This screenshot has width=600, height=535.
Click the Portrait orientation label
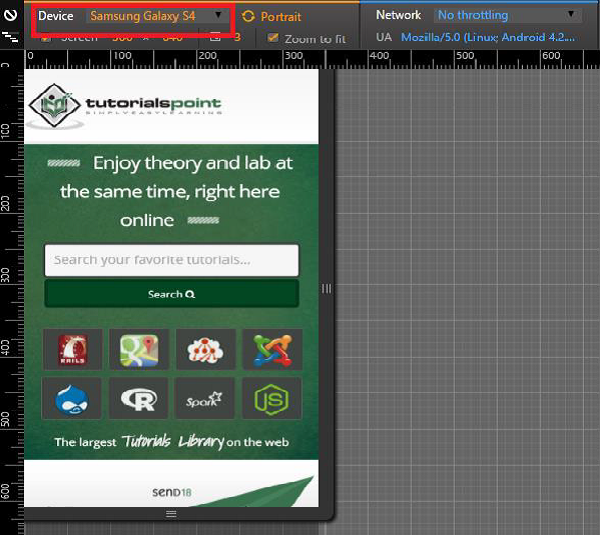(280, 17)
